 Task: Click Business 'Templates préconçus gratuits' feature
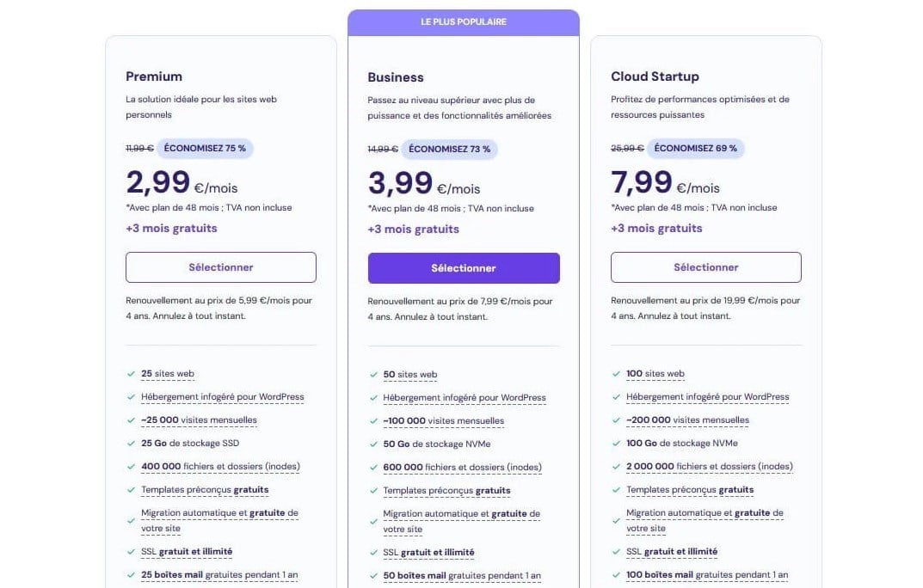446,491
